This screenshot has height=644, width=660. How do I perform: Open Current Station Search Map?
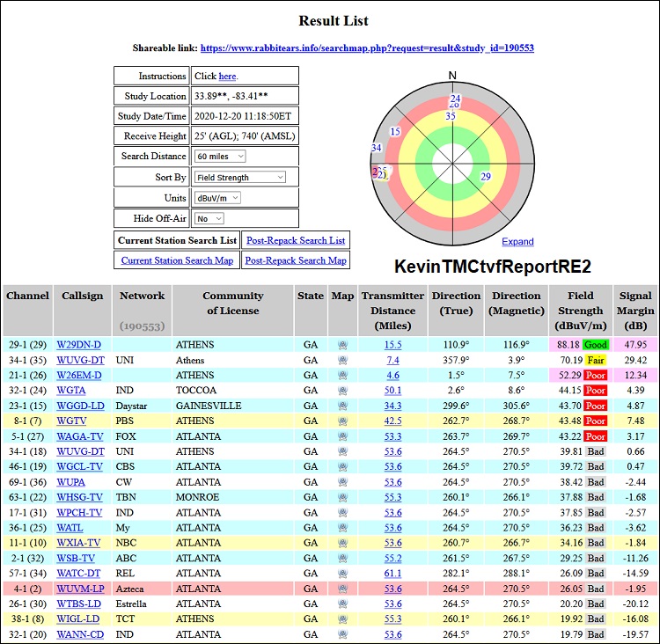click(x=177, y=260)
